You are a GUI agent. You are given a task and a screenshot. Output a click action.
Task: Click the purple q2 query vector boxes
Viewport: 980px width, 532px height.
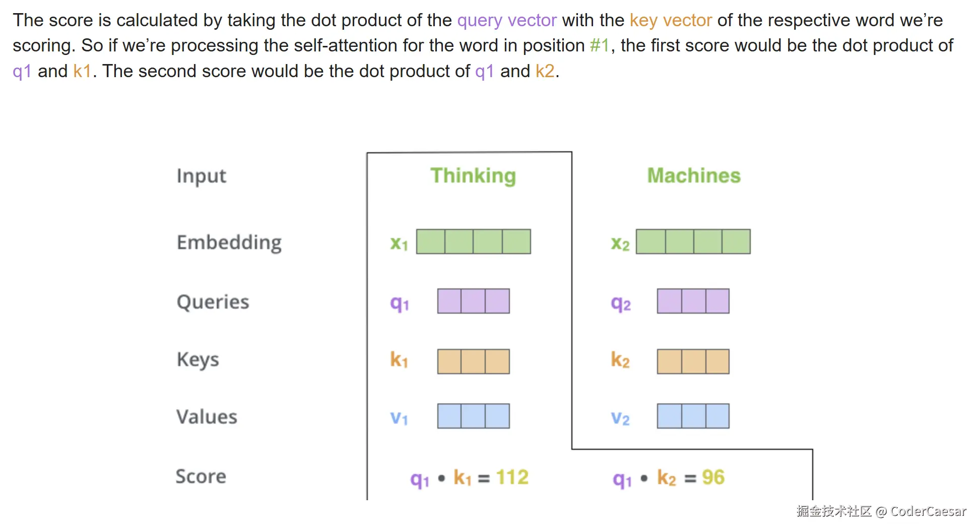point(693,301)
